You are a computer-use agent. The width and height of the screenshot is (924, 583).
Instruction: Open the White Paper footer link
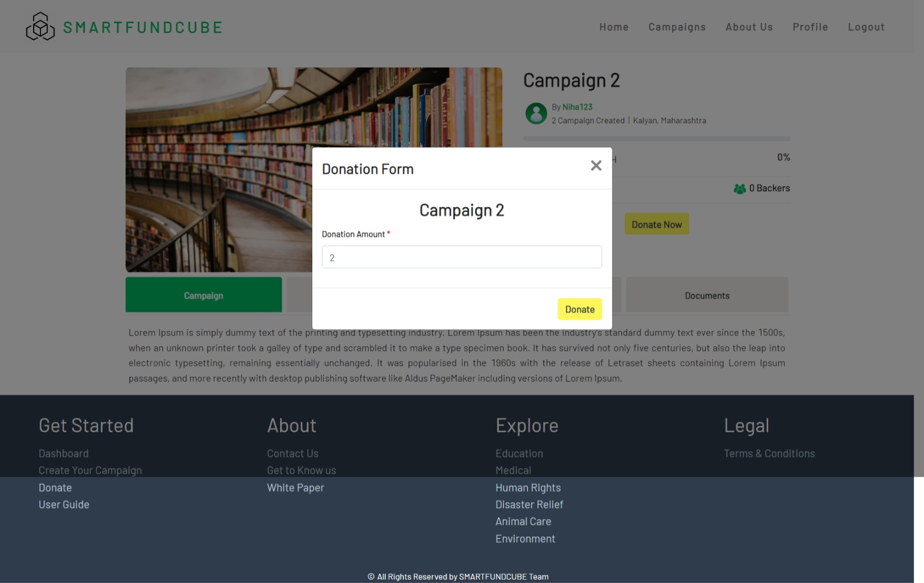pos(295,487)
